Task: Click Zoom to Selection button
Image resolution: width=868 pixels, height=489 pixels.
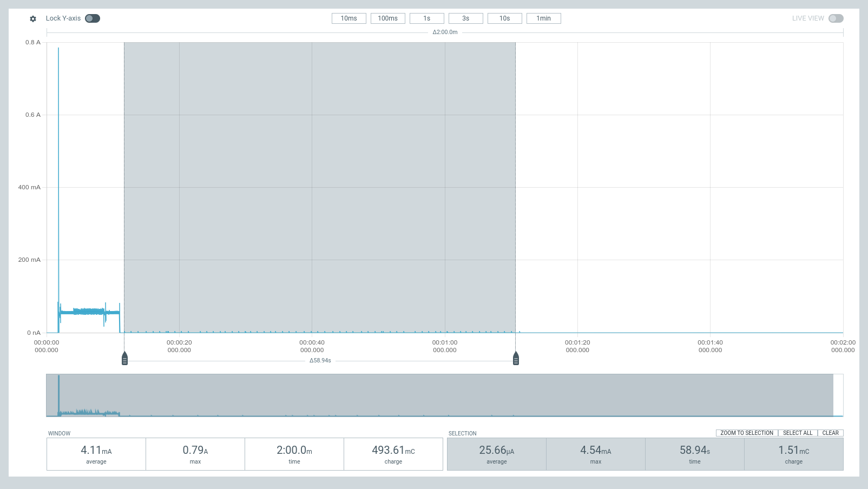Action: pyautogui.click(x=746, y=433)
